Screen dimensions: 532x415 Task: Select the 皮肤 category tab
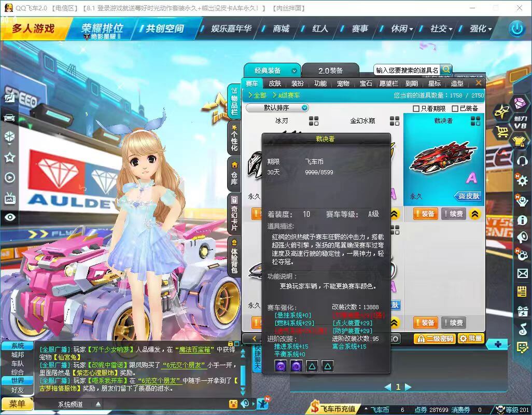click(x=274, y=84)
